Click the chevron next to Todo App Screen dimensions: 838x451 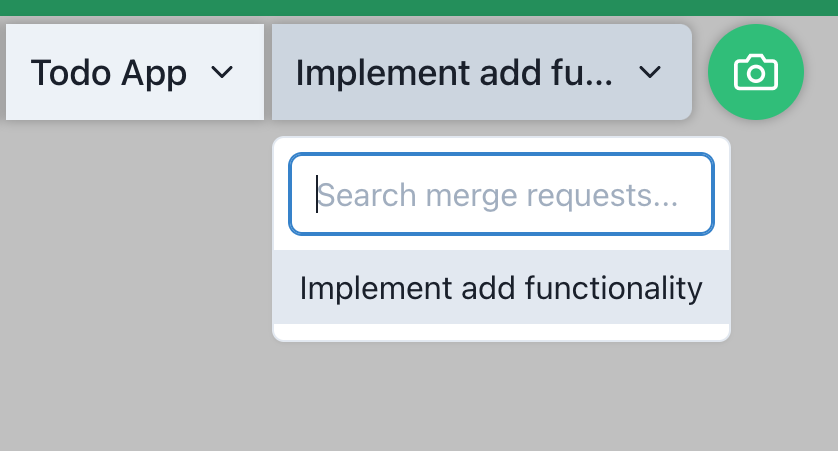tap(222, 73)
